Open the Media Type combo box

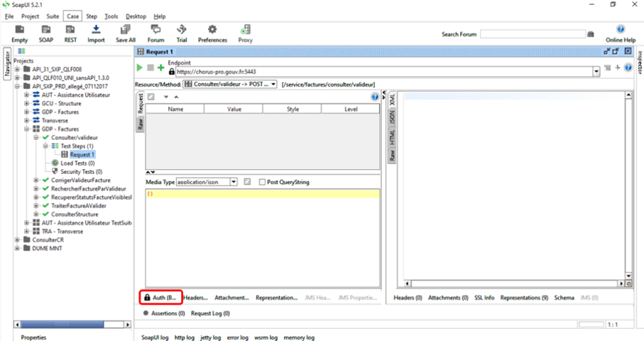[x=207, y=182]
